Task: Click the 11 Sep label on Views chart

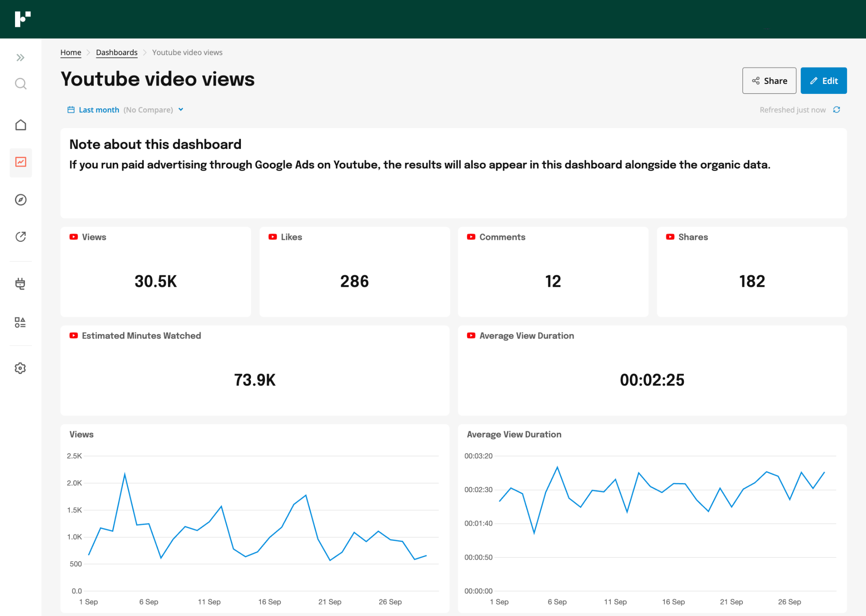Action: (209, 602)
